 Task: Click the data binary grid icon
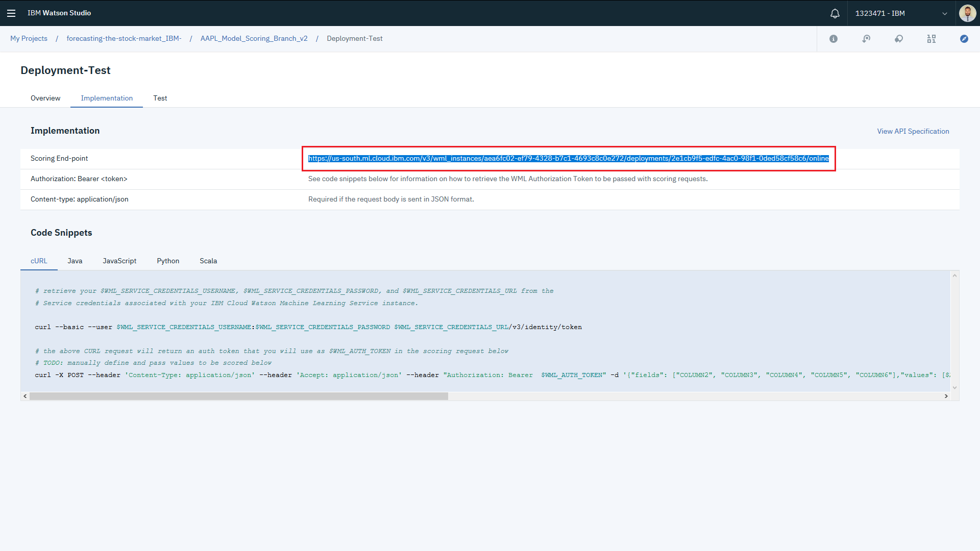coord(932,39)
